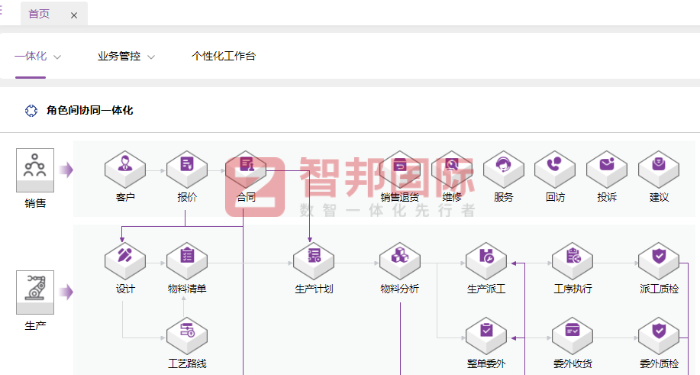Viewport: 700px width, 375px height.
Task: Open the 设计 design pencil icon
Action: [x=125, y=261]
